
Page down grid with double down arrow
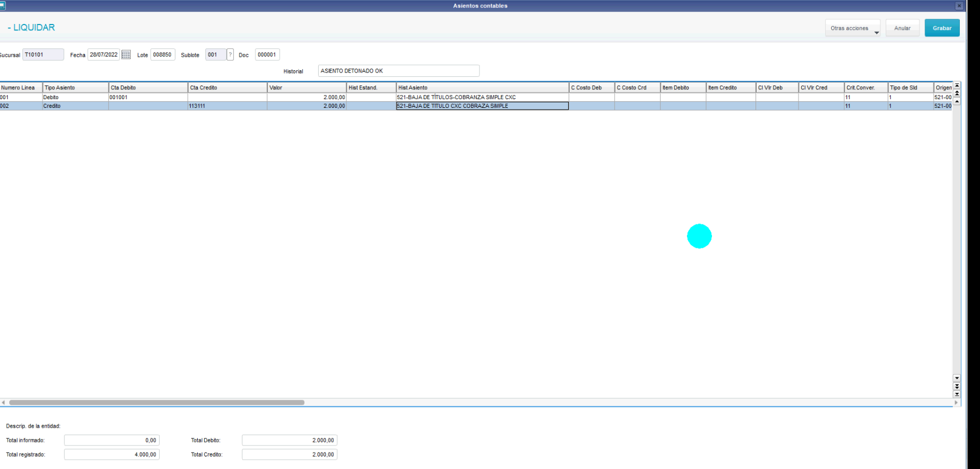(x=957, y=386)
